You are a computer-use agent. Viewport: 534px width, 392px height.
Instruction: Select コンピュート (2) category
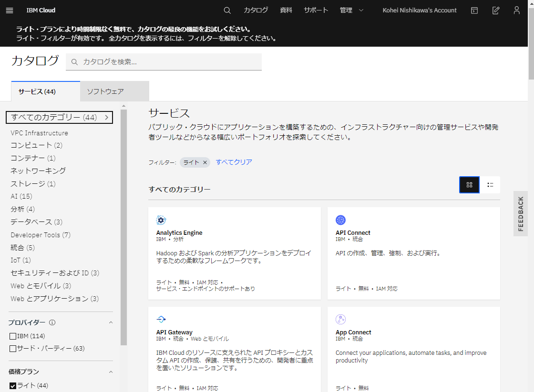(36, 145)
